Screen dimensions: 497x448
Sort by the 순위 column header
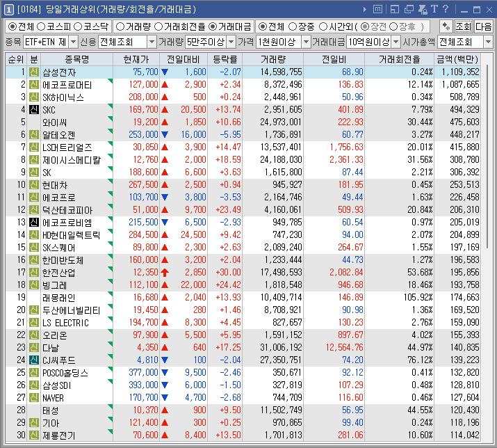[16, 59]
